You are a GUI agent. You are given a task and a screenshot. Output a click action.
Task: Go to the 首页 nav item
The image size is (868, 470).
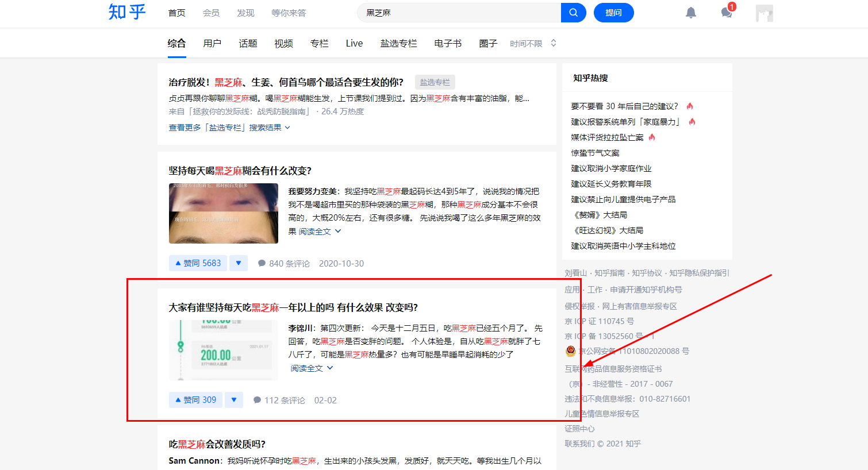[177, 13]
